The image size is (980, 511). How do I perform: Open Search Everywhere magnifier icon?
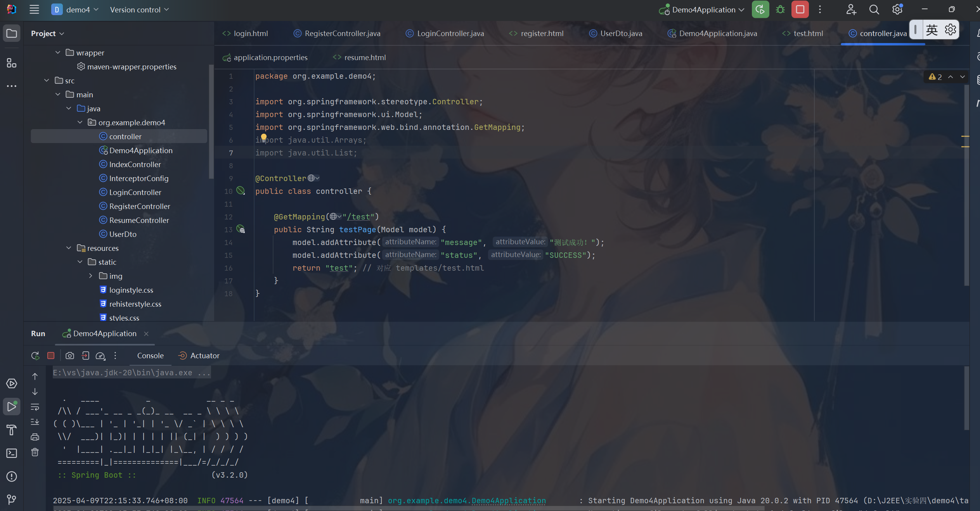[874, 10]
